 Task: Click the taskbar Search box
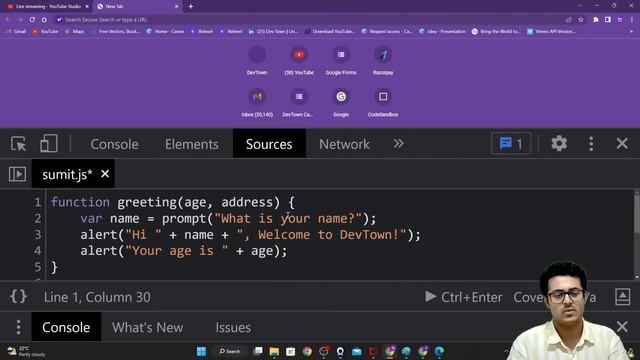[x=230, y=351]
